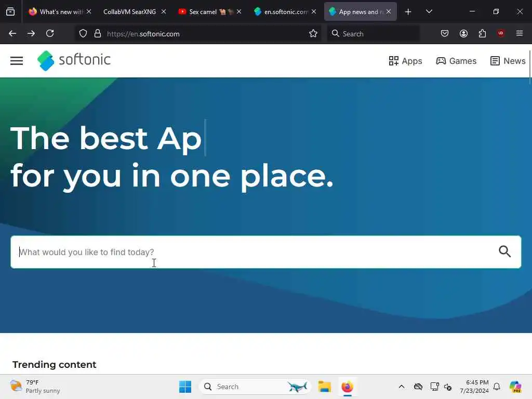Open the uBlock Origin extension icon
532x399 pixels.
[x=501, y=33]
